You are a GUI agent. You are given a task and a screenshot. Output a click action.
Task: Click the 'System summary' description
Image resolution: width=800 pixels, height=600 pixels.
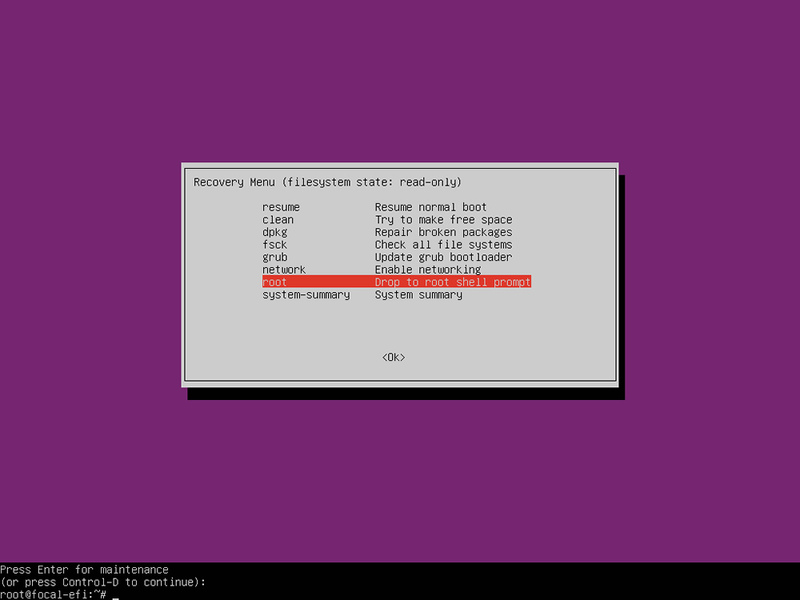[x=418, y=295]
